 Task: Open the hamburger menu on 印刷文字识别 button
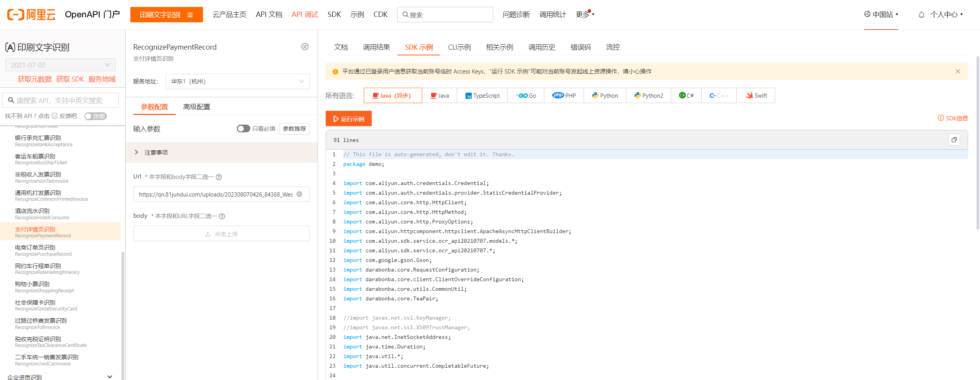point(190,15)
